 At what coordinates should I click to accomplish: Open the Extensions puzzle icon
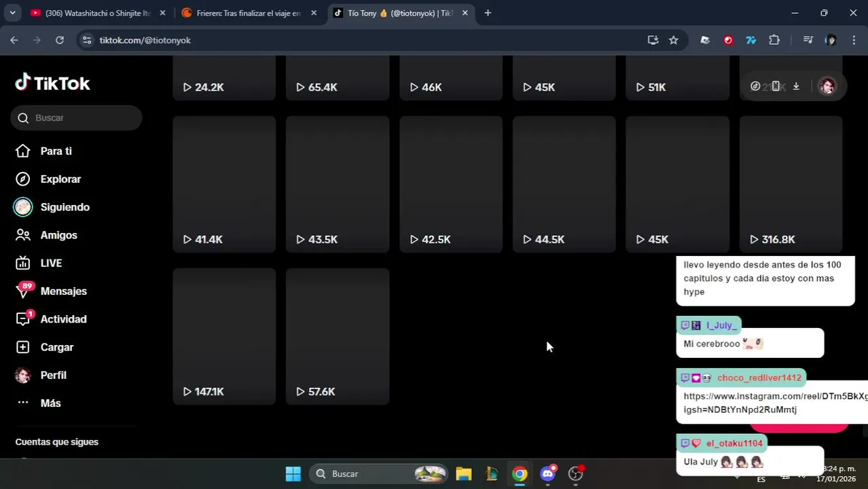pos(774,40)
